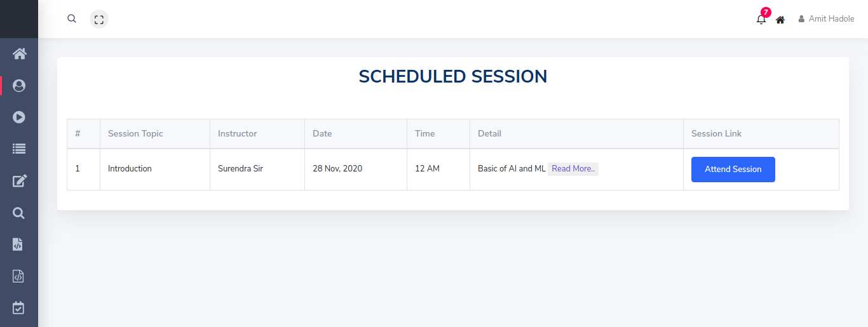Click the Attend Session button

[x=733, y=170]
